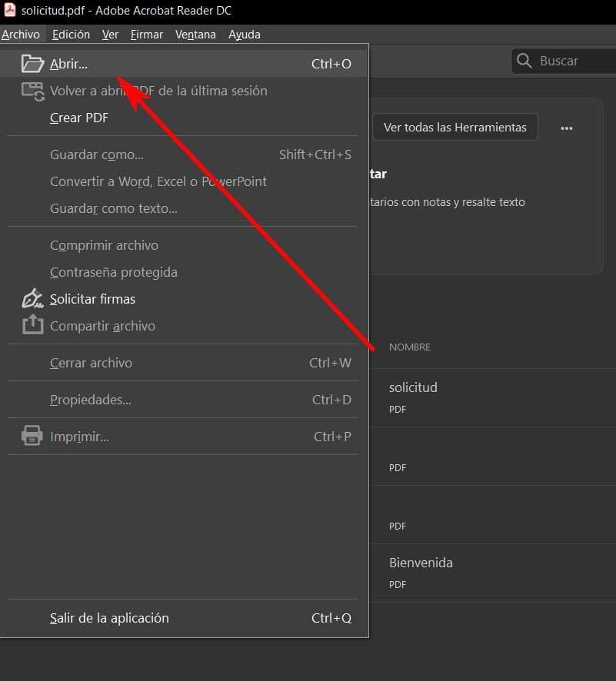Click the PDF label under Bienvenida
Image resolution: width=616 pixels, height=681 pixels.
(x=398, y=585)
